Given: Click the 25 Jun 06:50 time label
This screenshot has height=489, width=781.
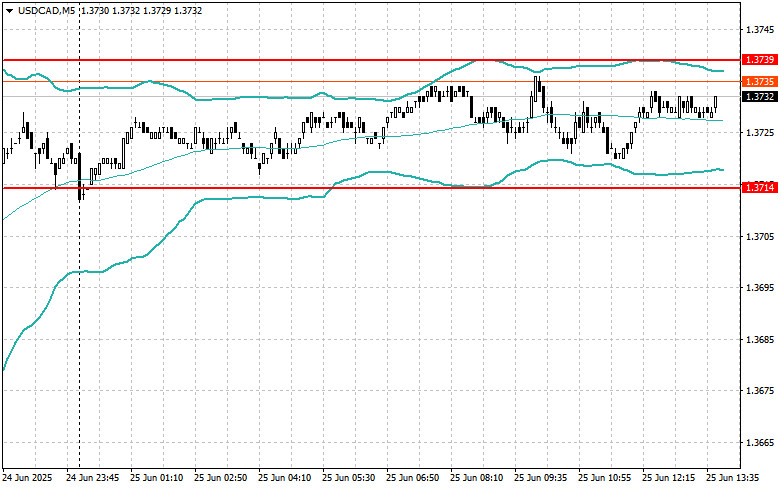Looking at the screenshot, I should coord(412,478).
